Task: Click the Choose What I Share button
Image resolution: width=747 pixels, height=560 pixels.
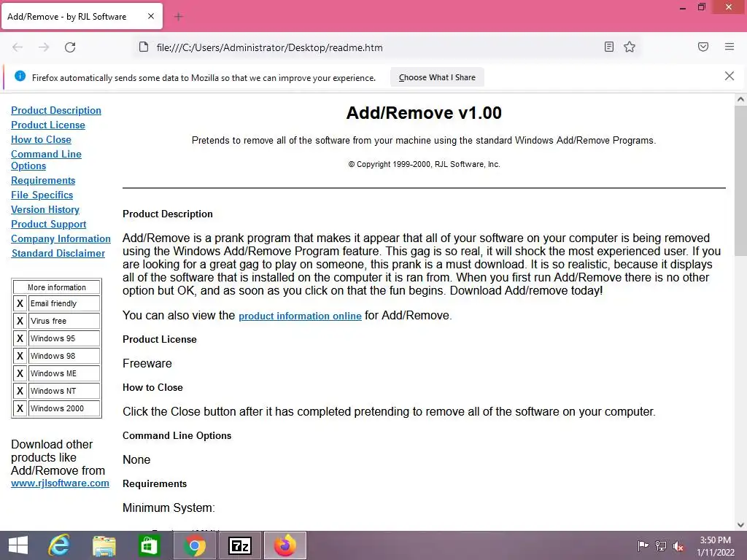Action: (x=437, y=77)
